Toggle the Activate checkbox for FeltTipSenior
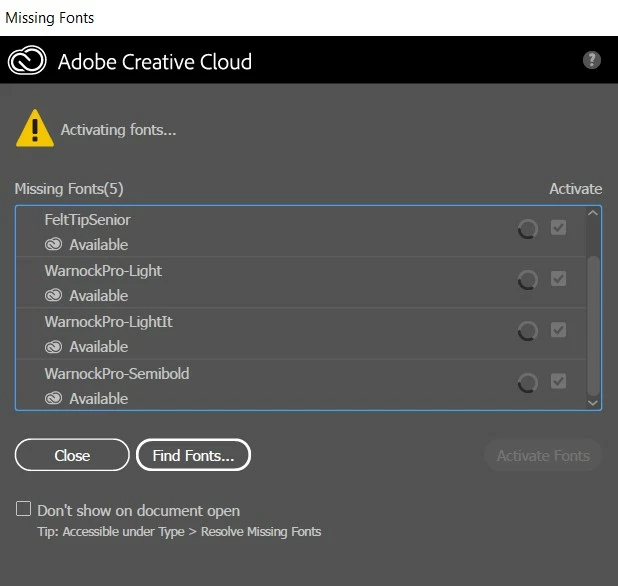The image size is (618, 586). tap(558, 227)
